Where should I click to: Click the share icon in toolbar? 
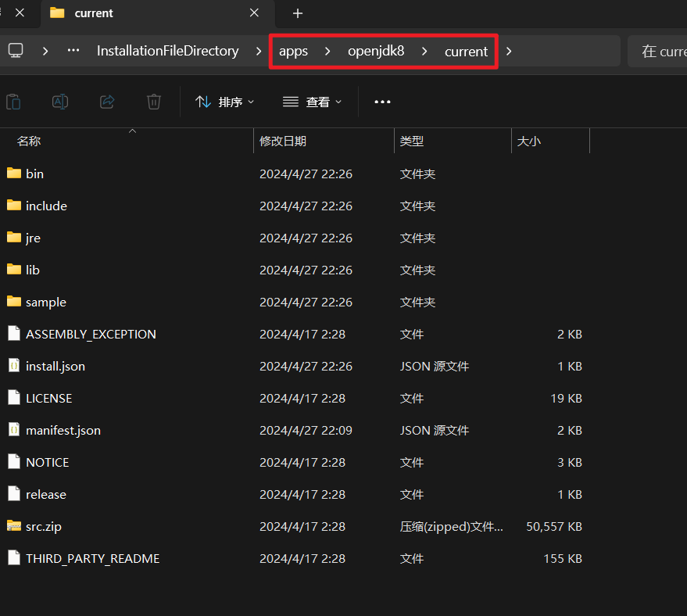coord(107,102)
